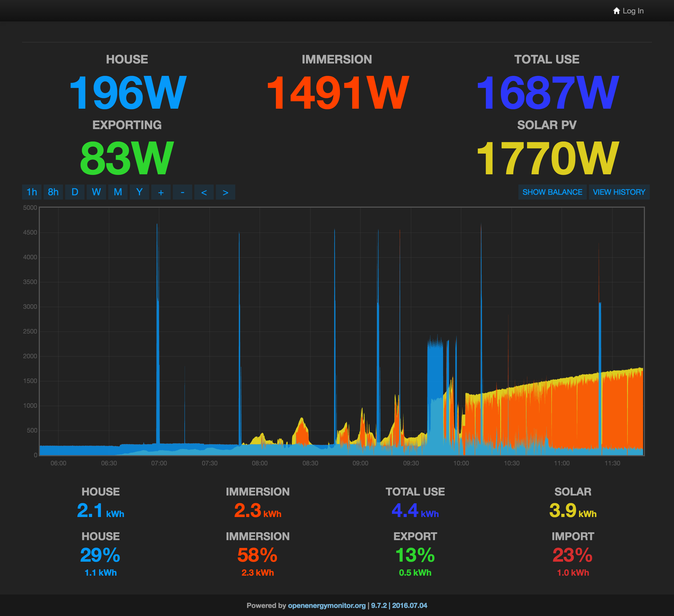The width and height of the screenshot is (674, 616).
Task: Click the blue block near 09:45 on graph
Action: click(435, 371)
